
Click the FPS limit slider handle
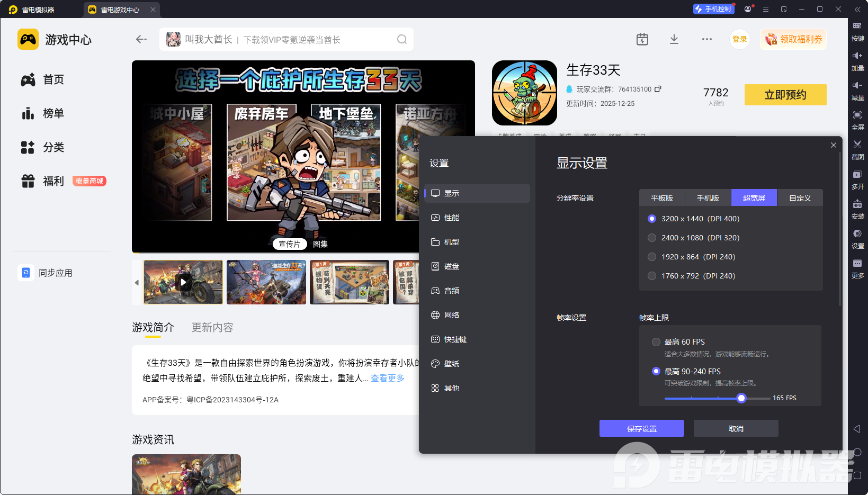pos(741,398)
